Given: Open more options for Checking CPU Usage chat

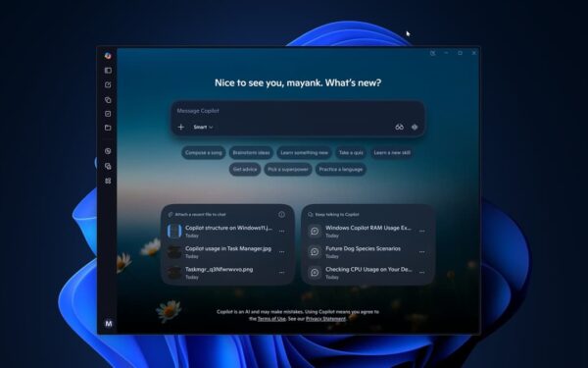Looking at the screenshot, I should click(x=421, y=273).
